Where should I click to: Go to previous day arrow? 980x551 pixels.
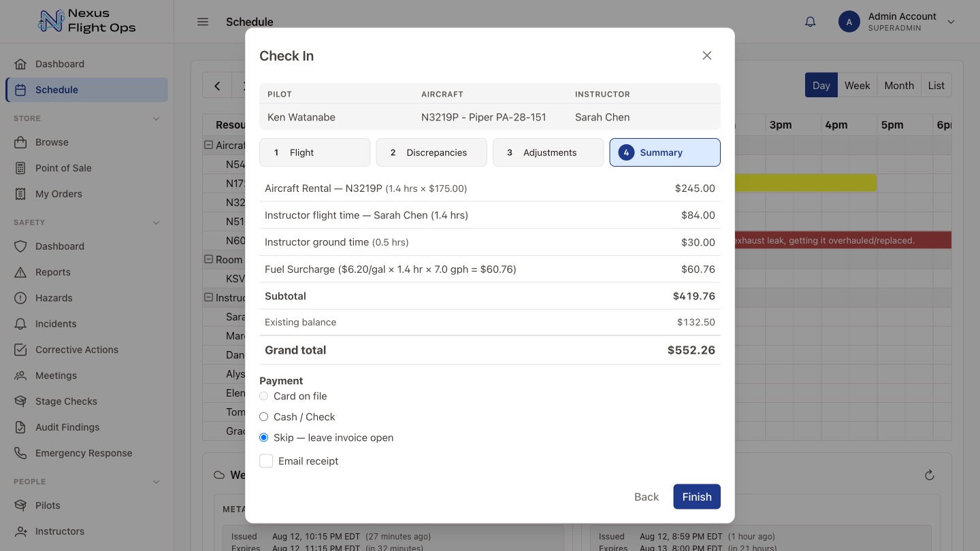point(217,86)
